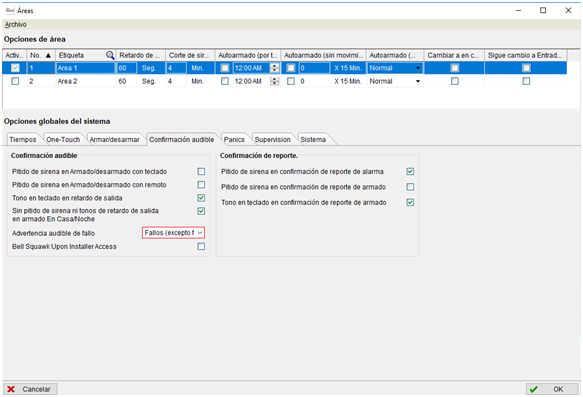Viewport: 583px width, 397px height.
Task: Click the Activ column header
Action: click(14, 55)
